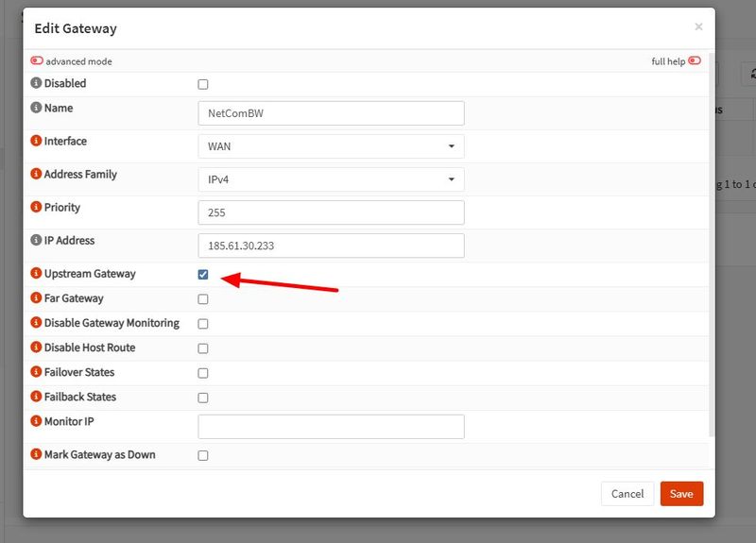The image size is (756, 543).
Task: Enable the Far Gateway checkbox
Action: coord(203,299)
